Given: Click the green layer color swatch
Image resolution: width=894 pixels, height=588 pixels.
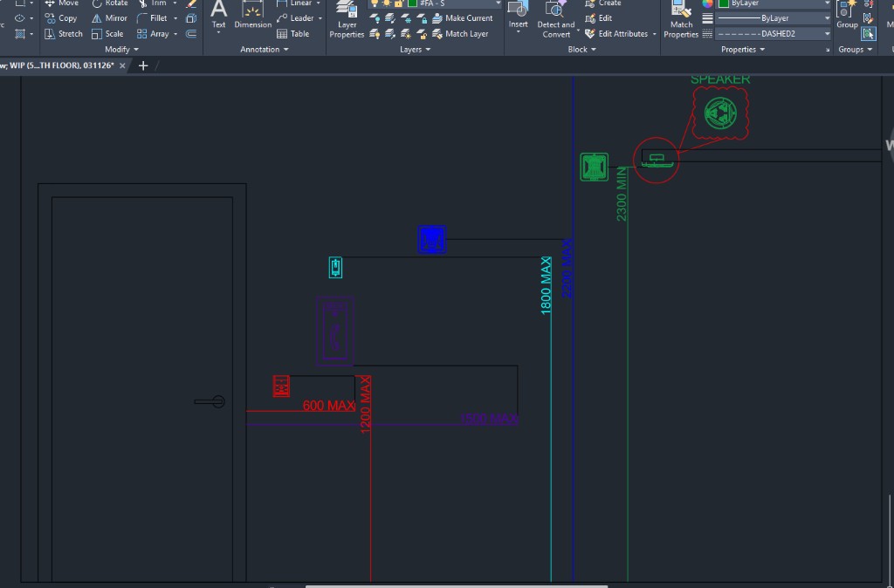Looking at the screenshot, I should pos(412,3).
